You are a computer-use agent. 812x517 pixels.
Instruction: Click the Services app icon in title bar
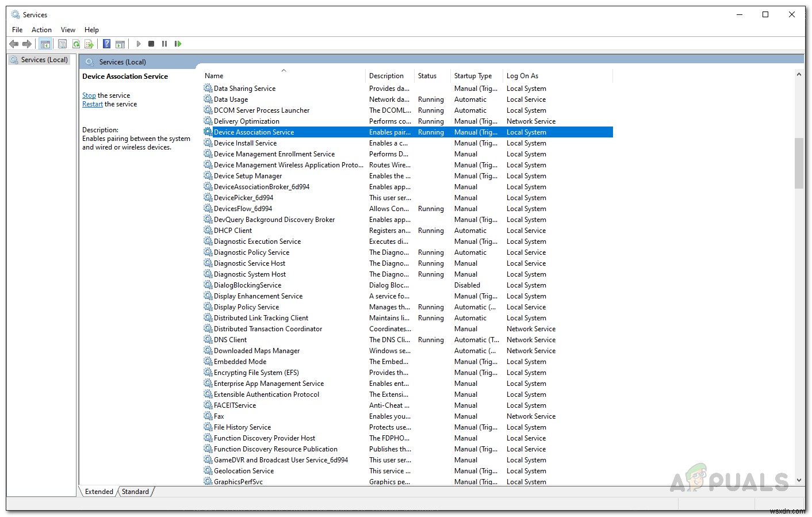tap(15, 14)
